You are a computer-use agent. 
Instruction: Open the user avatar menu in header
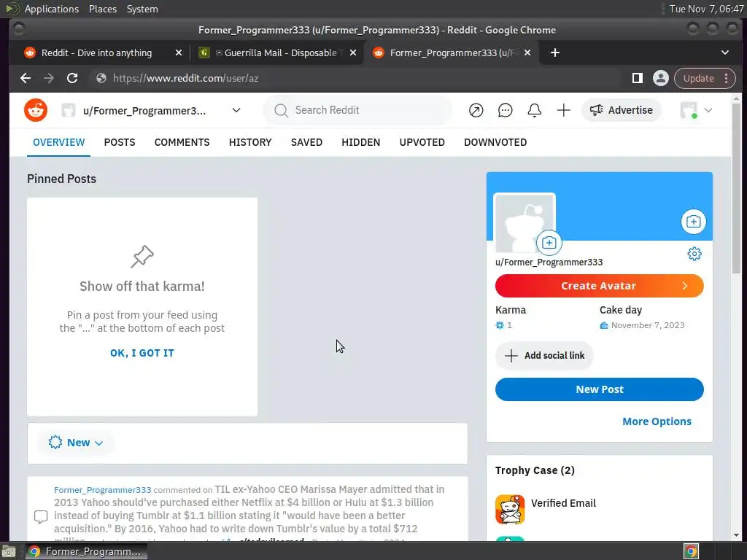pyautogui.click(x=696, y=111)
